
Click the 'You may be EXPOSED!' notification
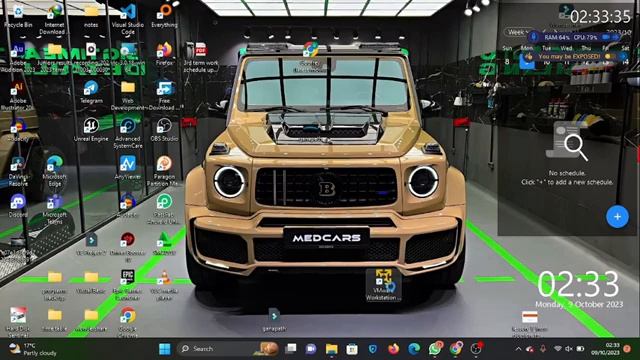[x=576, y=57]
